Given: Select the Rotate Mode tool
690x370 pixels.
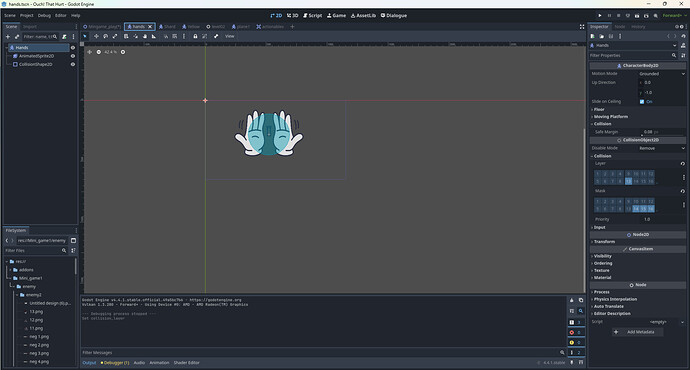Looking at the screenshot, I should pyautogui.click(x=106, y=37).
